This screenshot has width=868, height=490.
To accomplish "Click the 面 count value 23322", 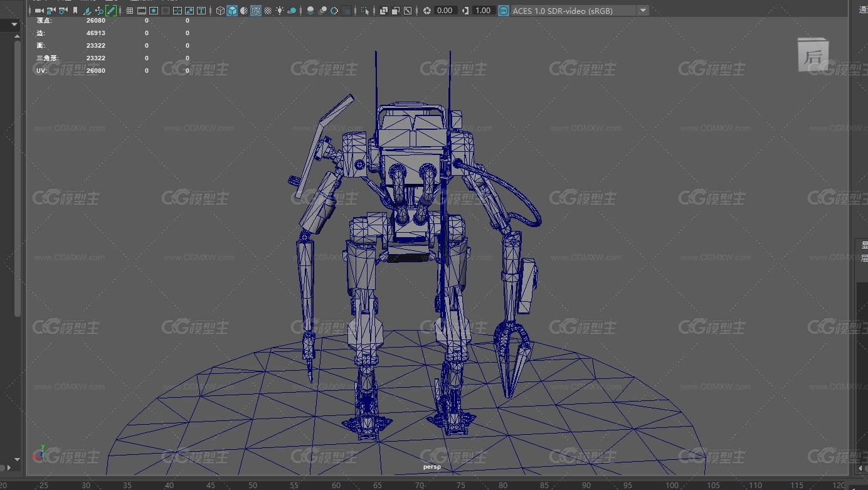I will pos(96,45).
